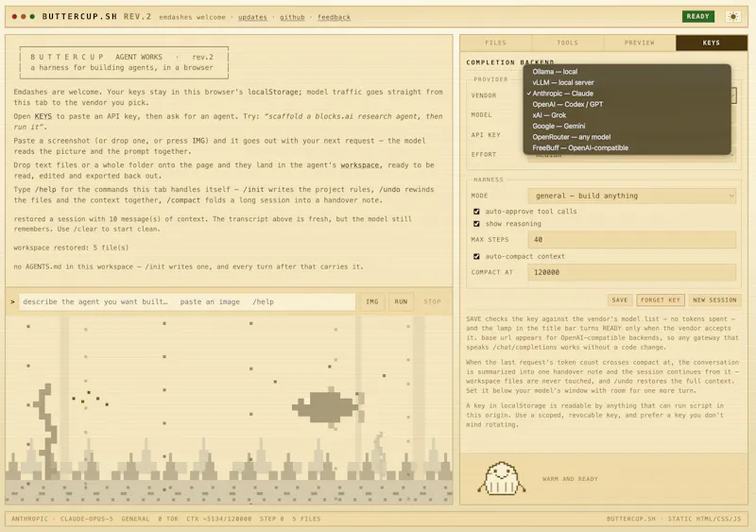The image size is (756, 532).
Task: Click the FORGET KEY button
Action: coord(660,300)
